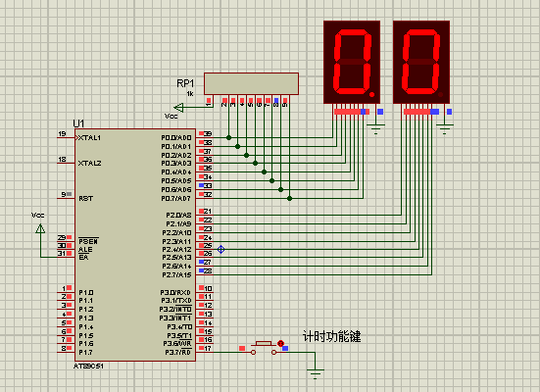Select the right seven-segment display

[421, 62]
